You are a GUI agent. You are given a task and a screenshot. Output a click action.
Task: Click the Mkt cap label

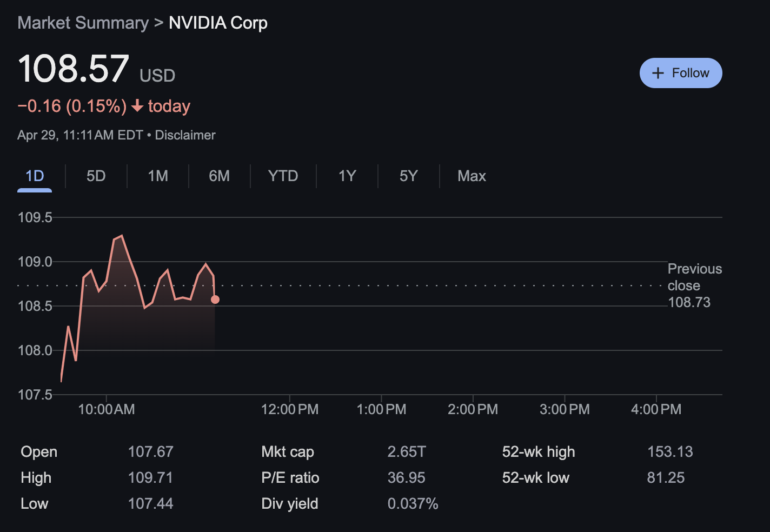click(x=288, y=452)
